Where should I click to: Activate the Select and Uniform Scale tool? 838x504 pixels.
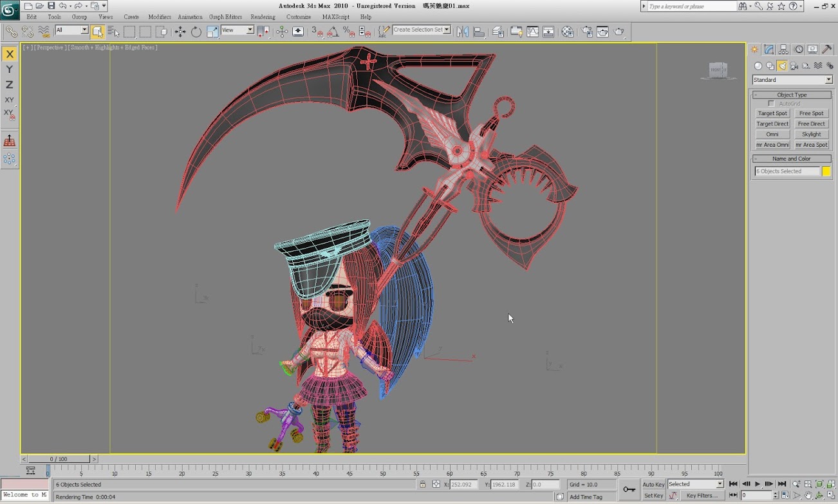pos(212,31)
